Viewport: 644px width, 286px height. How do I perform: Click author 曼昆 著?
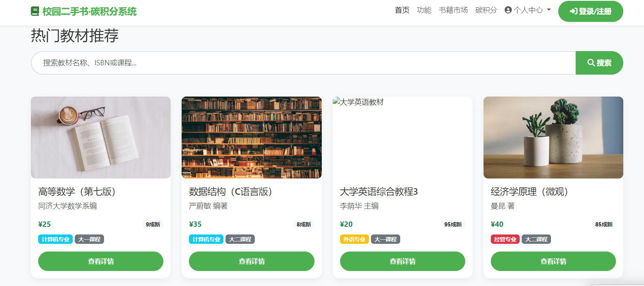click(x=503, y=206)
